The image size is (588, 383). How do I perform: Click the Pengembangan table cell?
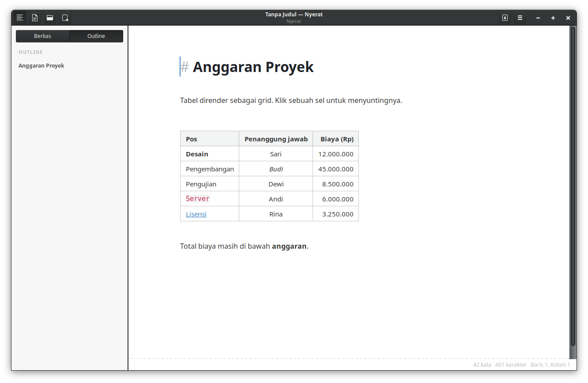(x=210, y=169)
